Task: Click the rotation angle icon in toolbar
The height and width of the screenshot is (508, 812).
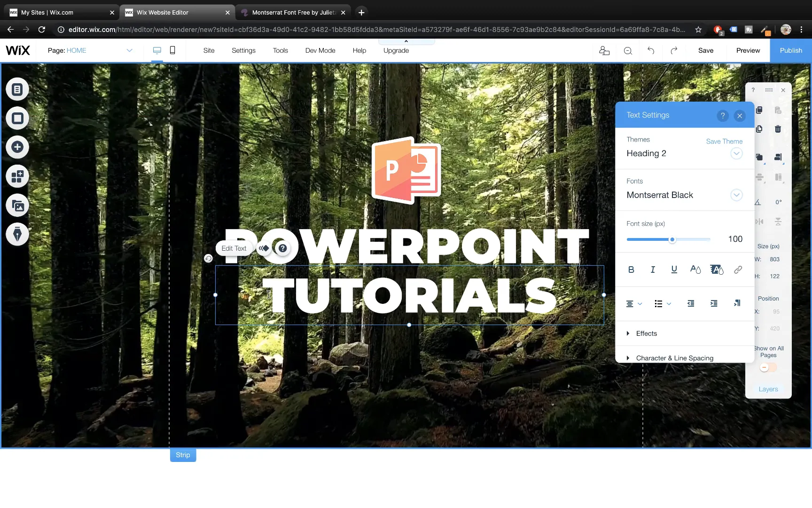Action: point(758,202)
